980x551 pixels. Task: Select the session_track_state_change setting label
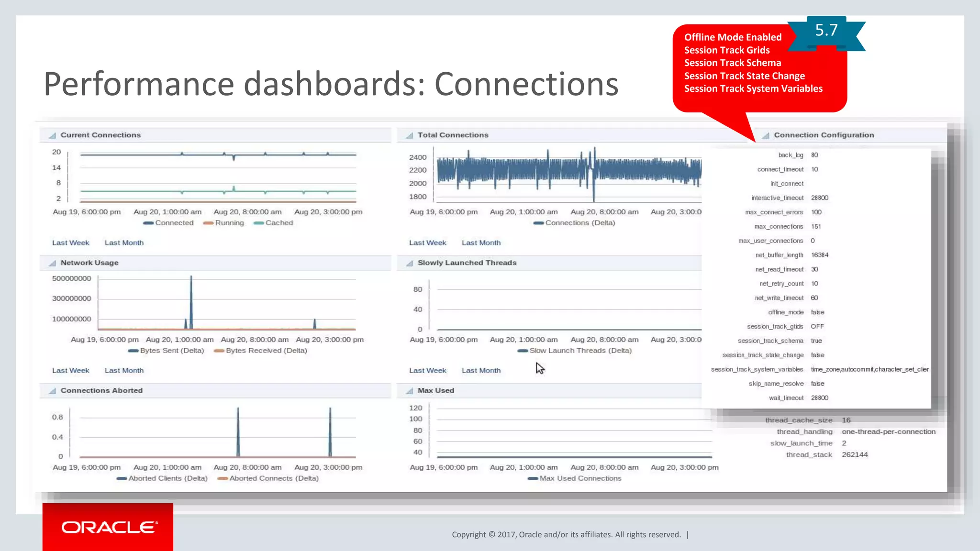click(x=763, y=355)
